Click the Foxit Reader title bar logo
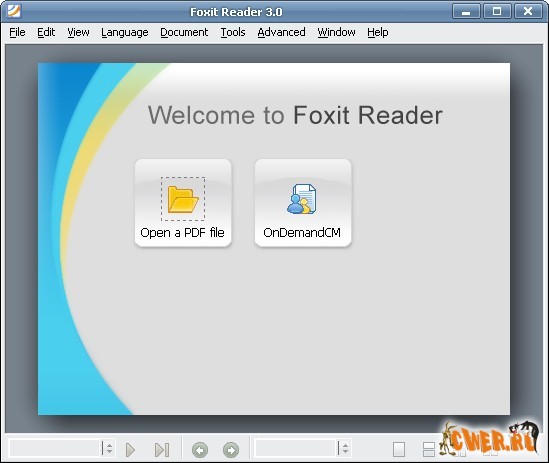 14,11
